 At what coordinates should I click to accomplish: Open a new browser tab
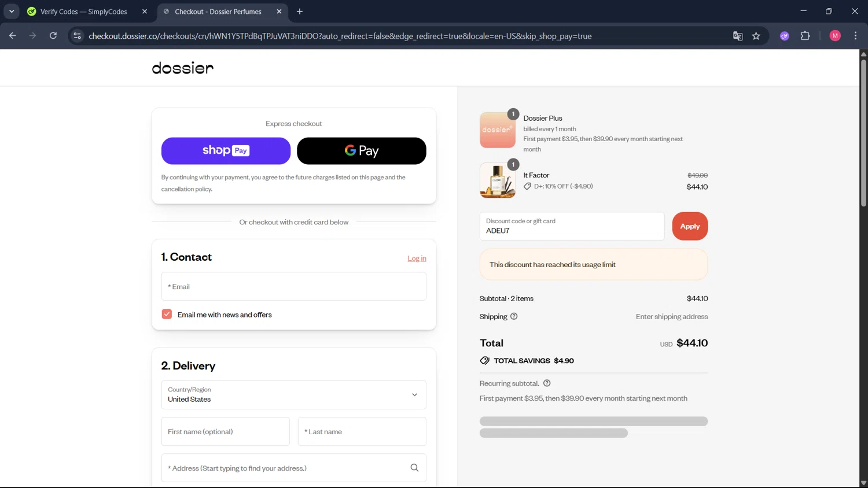coord(300,12)
